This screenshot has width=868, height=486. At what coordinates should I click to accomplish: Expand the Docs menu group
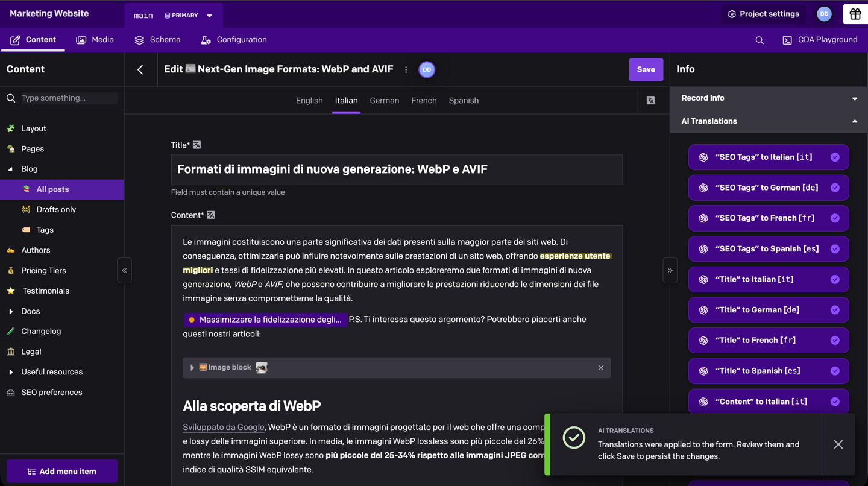(x=11, y=312)
